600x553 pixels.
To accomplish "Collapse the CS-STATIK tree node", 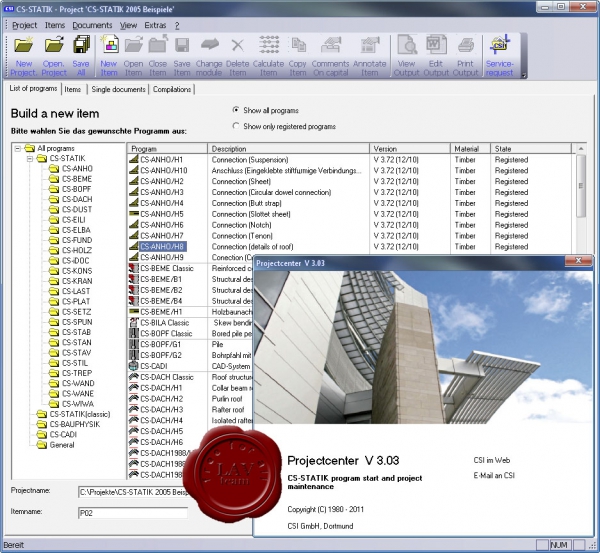I will click(30, 158).
